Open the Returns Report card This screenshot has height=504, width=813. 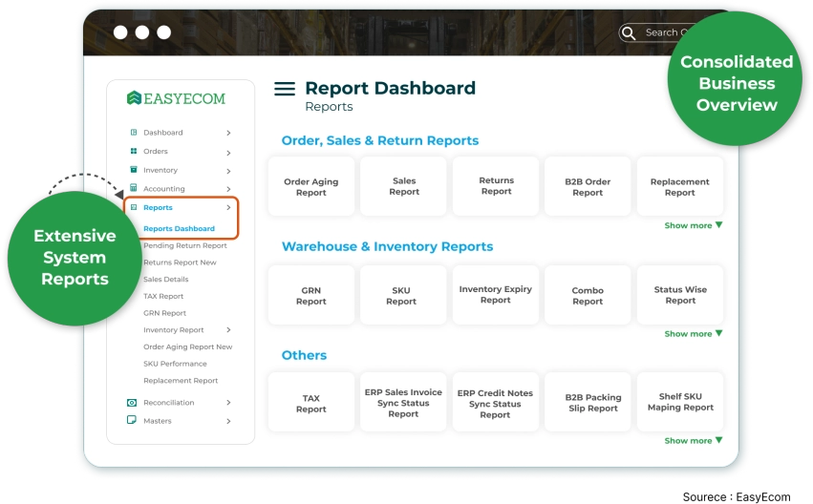(496, 186)
